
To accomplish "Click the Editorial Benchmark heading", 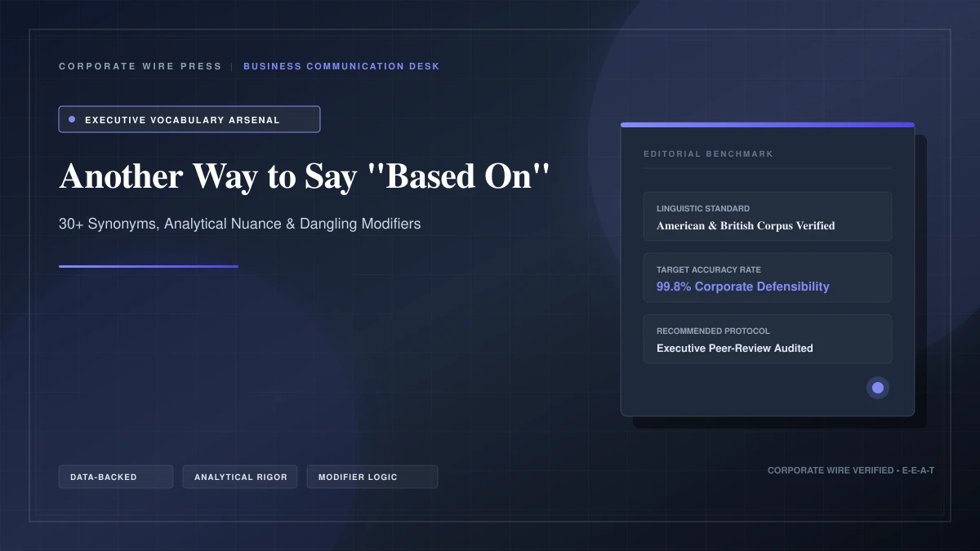I will (708, 153).
